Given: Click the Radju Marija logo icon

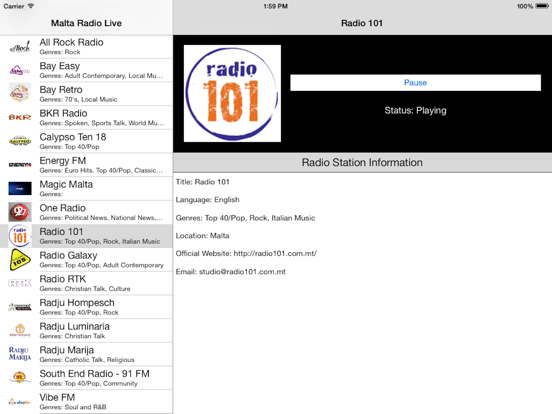Looking at the screenshot, I should click(x=20, y=353).
